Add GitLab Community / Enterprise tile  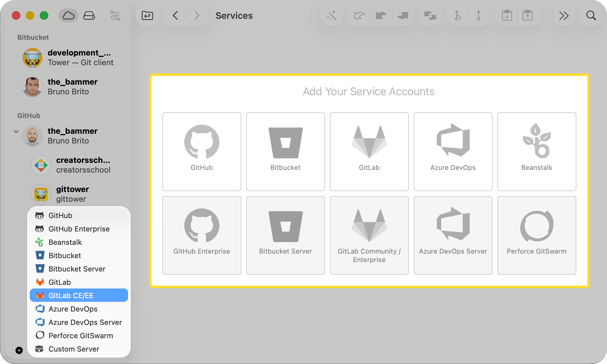click(369, 235)
